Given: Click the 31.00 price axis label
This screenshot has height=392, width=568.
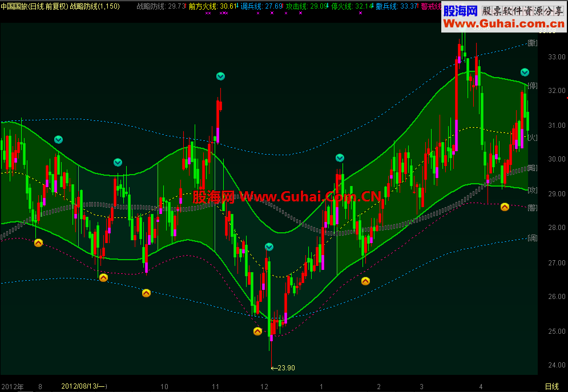Looking at the screenshot, I should click(557, 125).
